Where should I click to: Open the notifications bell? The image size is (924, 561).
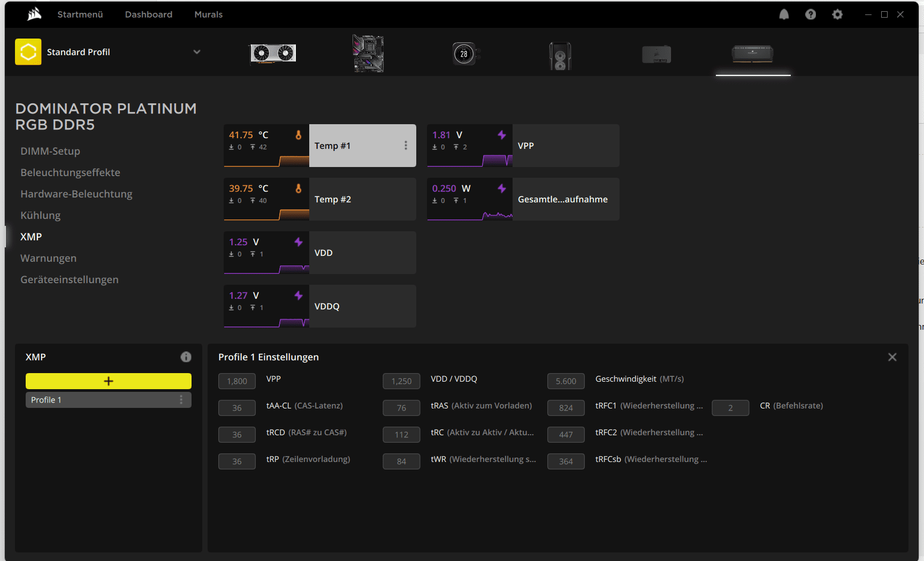click(784, 14)
